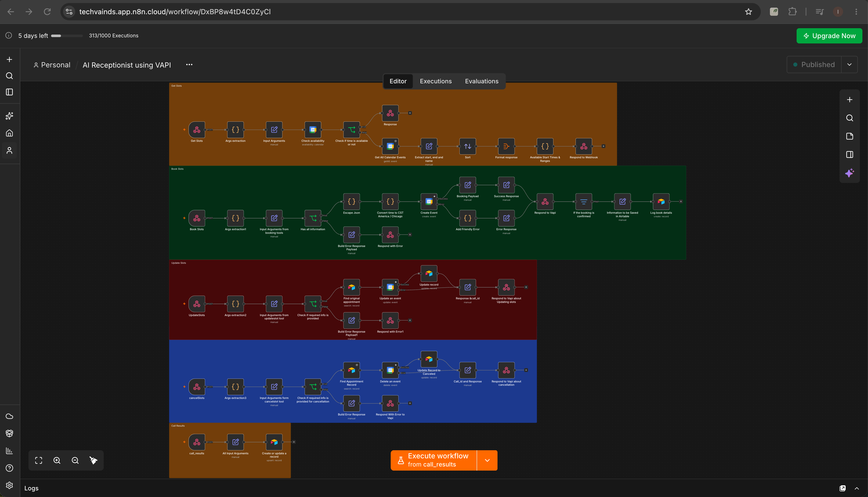Bookmark this page with star icon
The image size is (868, 497).
pyautogui.click(x=749, y=12)
